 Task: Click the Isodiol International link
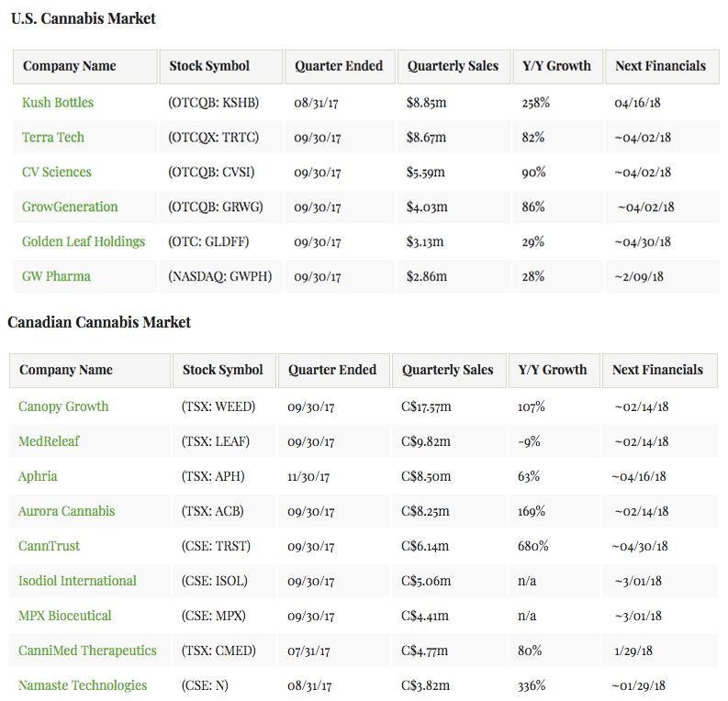coord(77,581)
